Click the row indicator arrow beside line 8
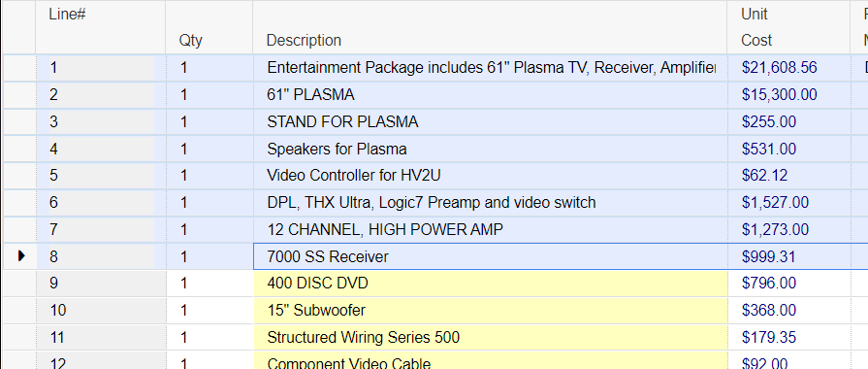Image resolution: width=868 pixels, height=369 pixels. point(21,256)
